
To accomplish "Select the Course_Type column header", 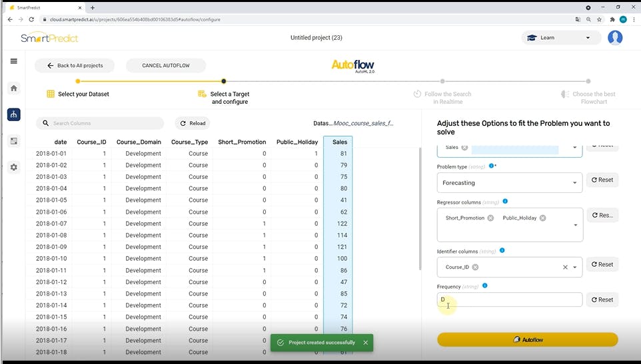I will coord(190,142).
